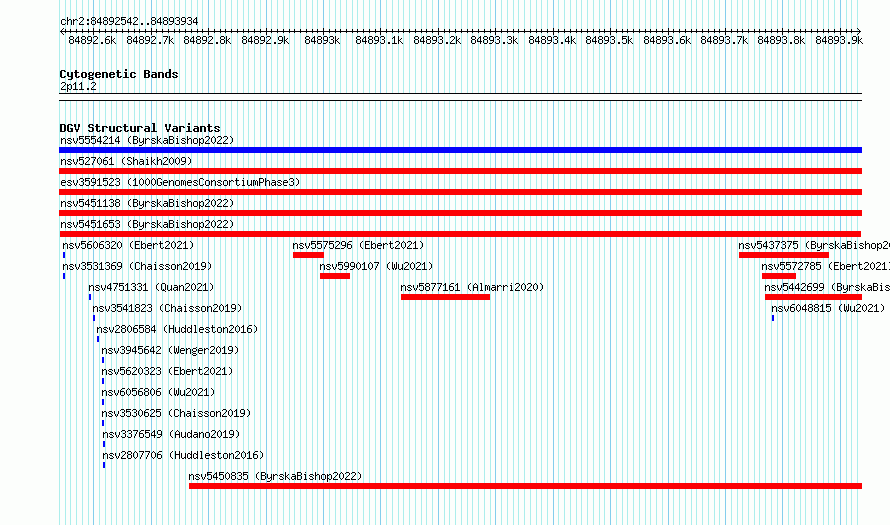Click the nsv3376549 small blue marker
Screen dimensions: 890x525
click(104, 444)
